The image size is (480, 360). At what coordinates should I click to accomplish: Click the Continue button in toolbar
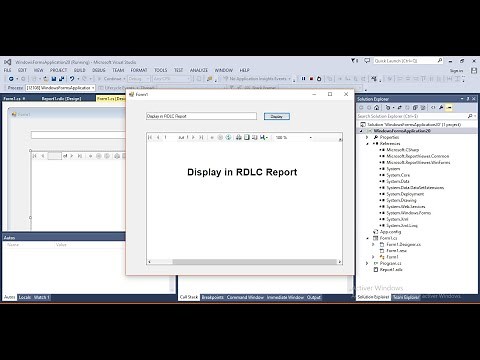110,79
